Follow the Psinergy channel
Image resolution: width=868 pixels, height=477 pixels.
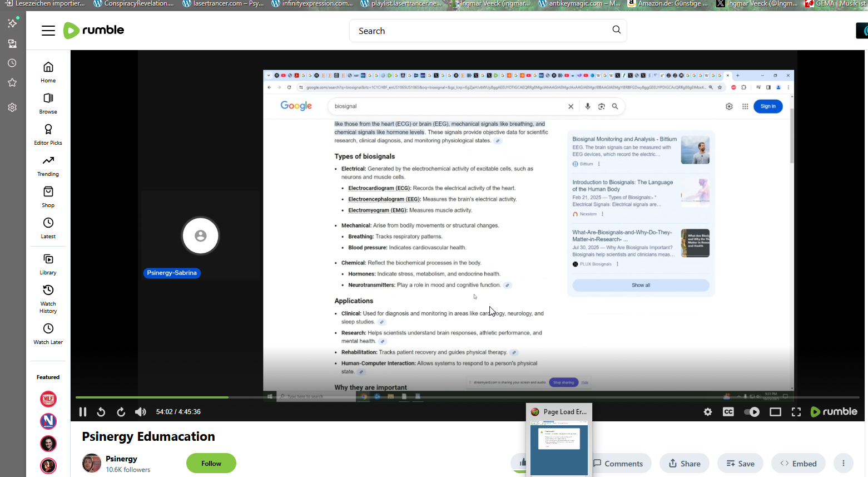[x=211, y=463]
